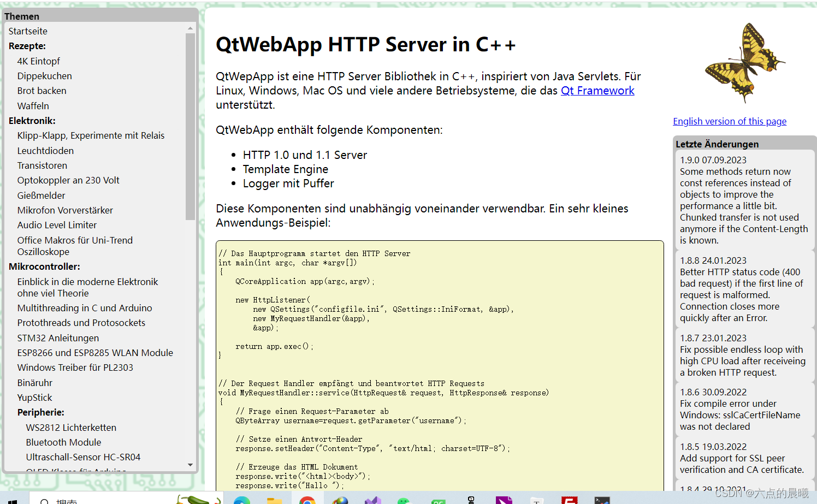Click the sidebar scrollbar thumb
The height and width of the screenshot is (504, 817).
(x=190, y=127)
